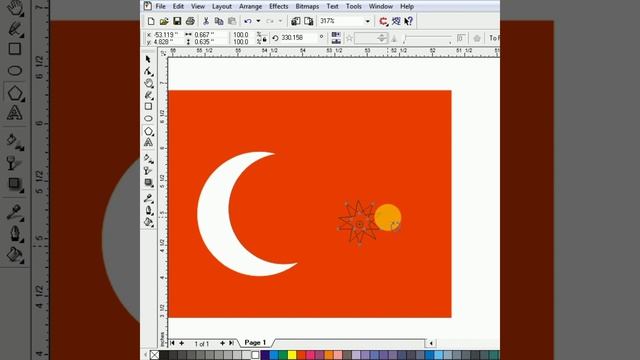The height and width of the screenshot is (360, 640).
Task: Activate the Polygon tool in the main toolbox
Action: (148, 131)
